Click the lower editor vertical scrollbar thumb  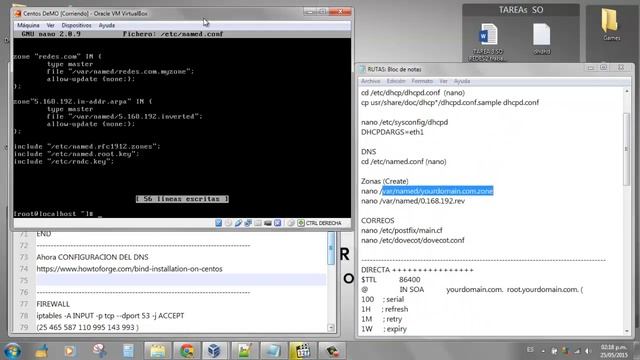(x=331, y=248)
